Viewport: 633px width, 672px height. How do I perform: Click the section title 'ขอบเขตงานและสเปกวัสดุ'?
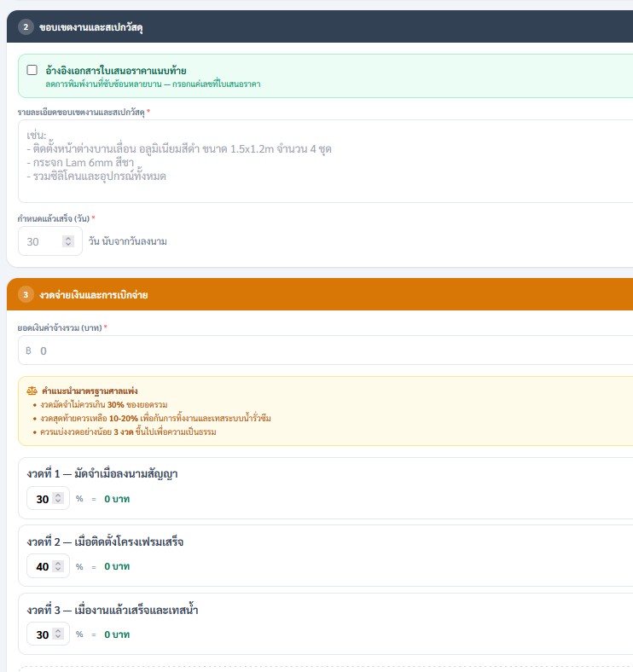tap(91, 27)
